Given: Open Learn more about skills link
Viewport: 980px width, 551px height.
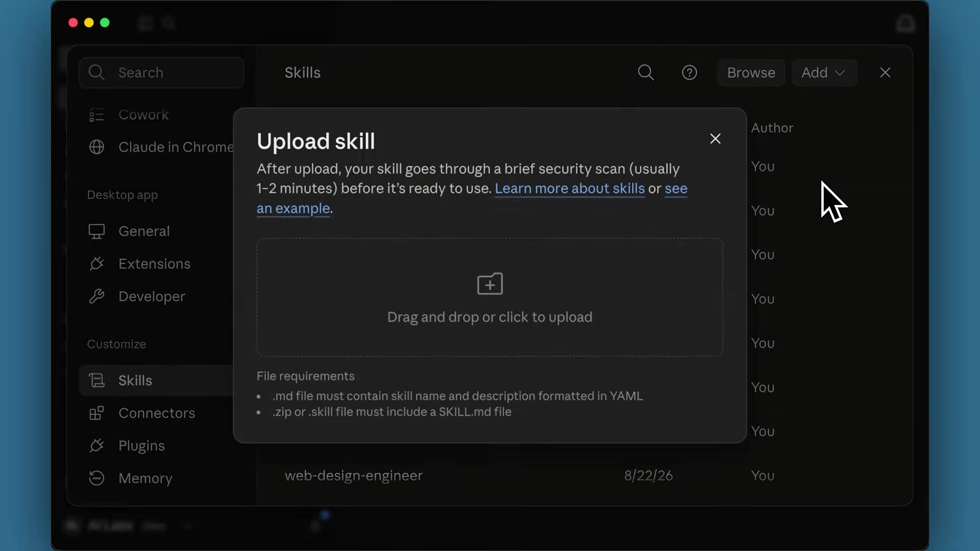Looking at the screenshot, I should (570, 188).
